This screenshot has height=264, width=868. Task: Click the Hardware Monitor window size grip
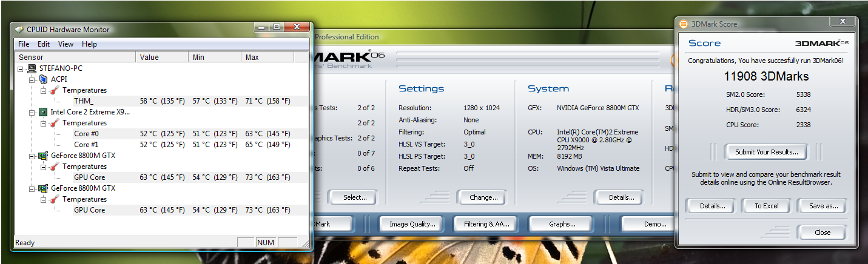click(x=304, y=243)
